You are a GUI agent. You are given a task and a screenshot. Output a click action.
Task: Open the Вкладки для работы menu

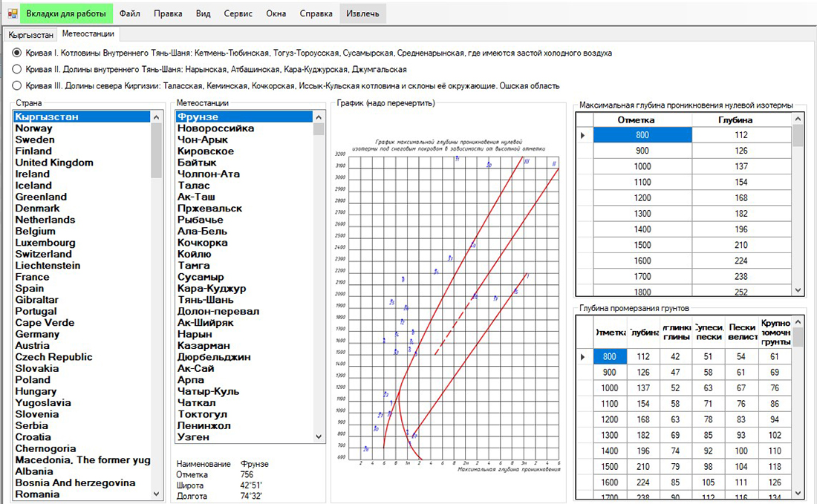(x=66, y=13)
